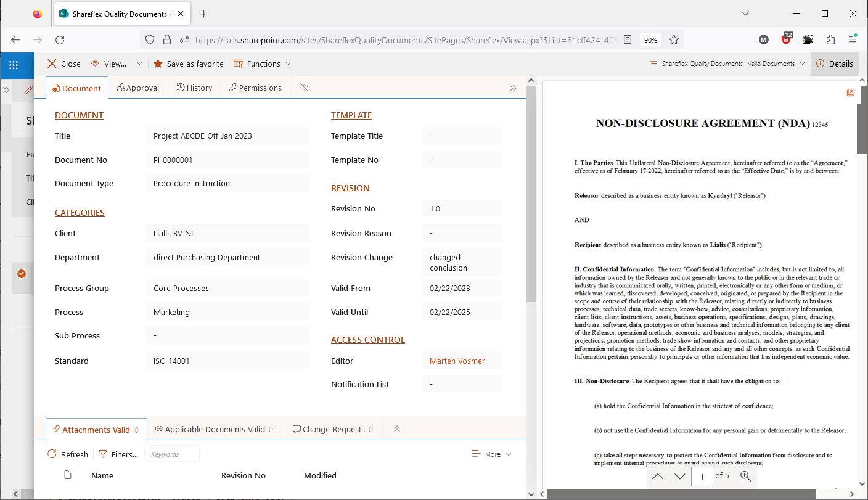Viewport: 868px width, 500px height.
Task: Open the uBlock extension icon
Action: 787,39
